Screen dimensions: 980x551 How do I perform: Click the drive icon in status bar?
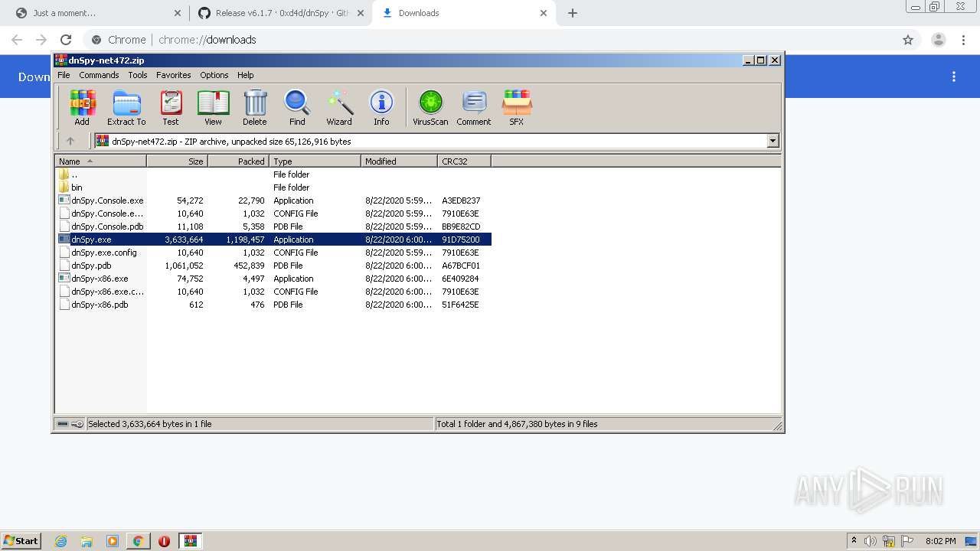(x=63, y=424)
